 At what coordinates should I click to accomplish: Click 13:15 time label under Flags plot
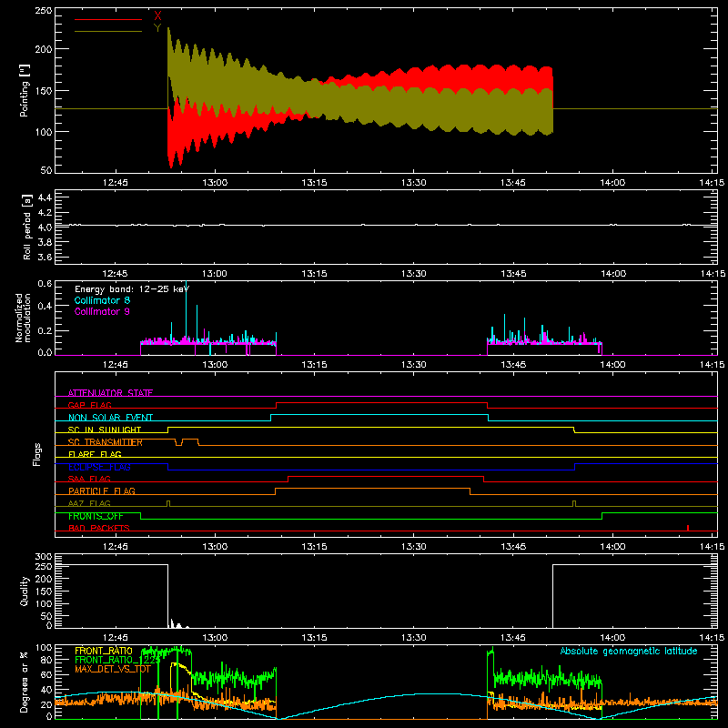click(x=314, y=547)
